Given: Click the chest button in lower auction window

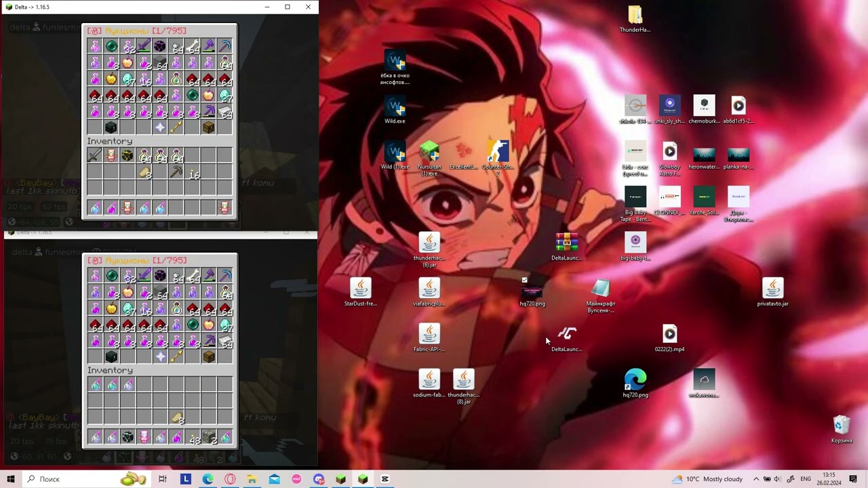Looking at the screenshot, I should click(x=209, y=357).
